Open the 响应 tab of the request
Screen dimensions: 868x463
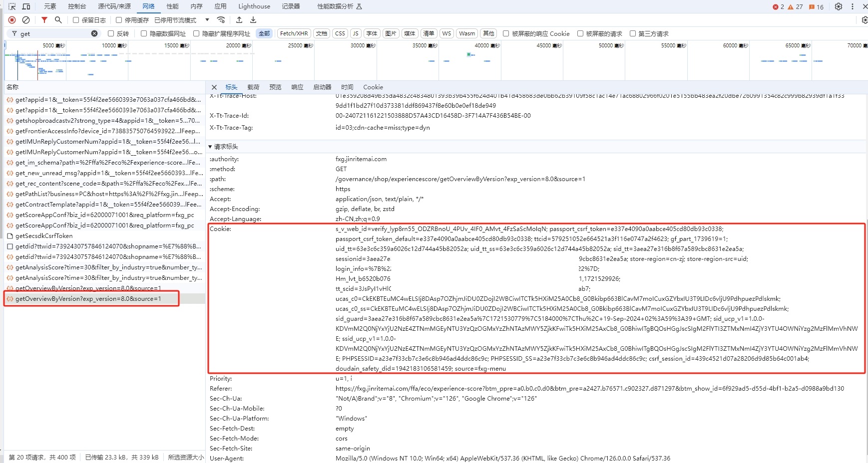(297, 87)
